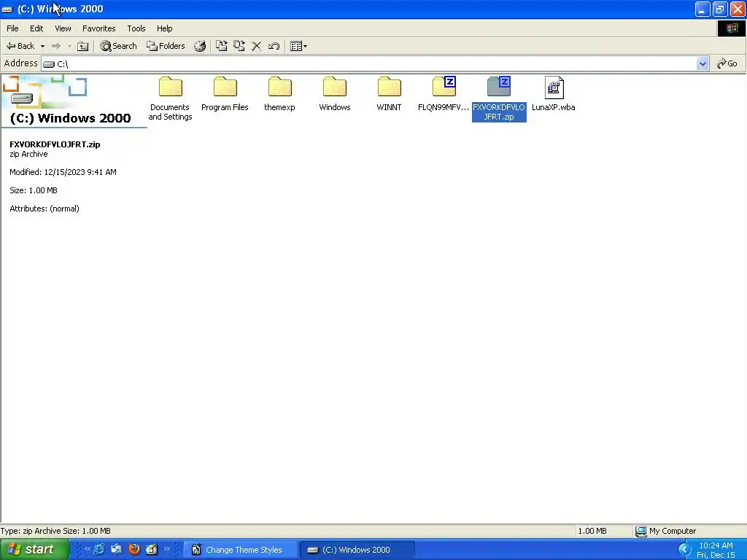
Task: Click fourth quick launch notepad-style icon
Action: pos(152,550)
